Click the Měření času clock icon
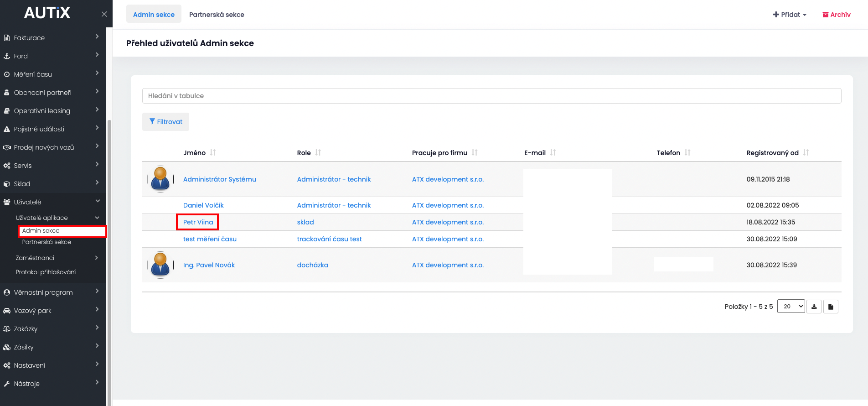This screenshot has height=406, width=868. (x=7, y=74)
